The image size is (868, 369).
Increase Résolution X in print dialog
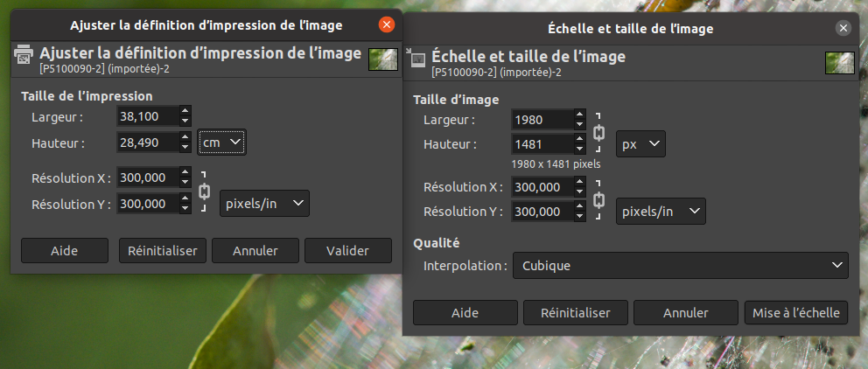[x=185, y=172]
